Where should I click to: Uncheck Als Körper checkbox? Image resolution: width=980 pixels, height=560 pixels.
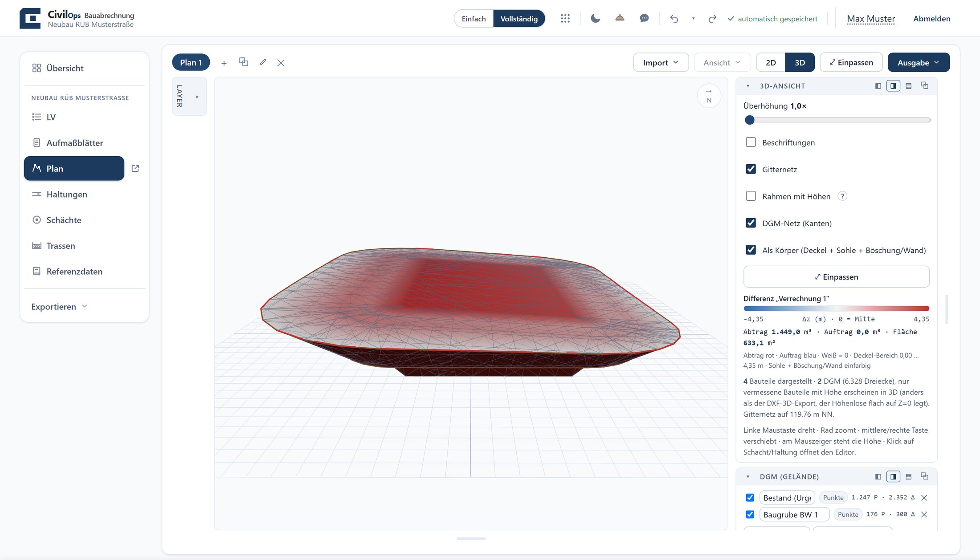point(751,250)
